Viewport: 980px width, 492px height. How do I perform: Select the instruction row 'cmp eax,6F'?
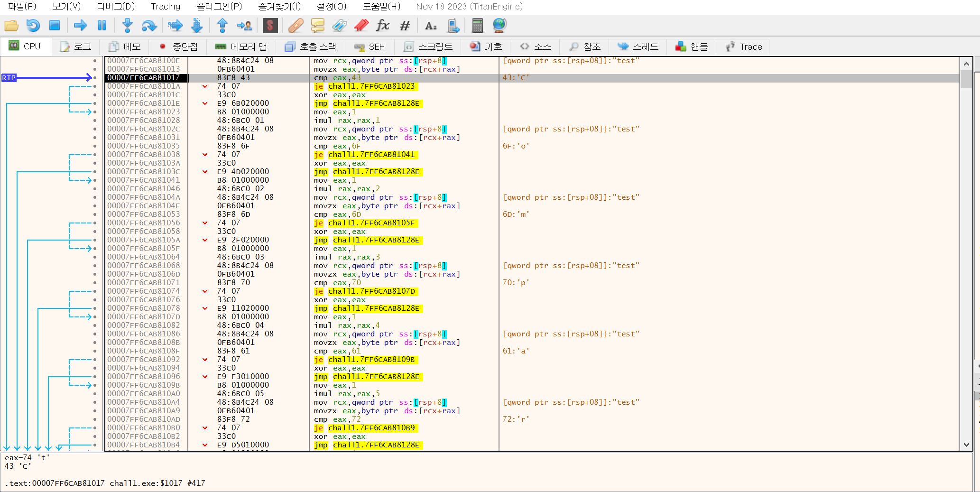pyautogui.click(x=531, y=146)
